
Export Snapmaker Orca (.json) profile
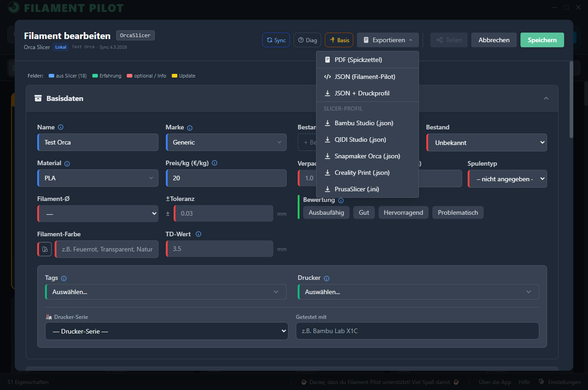pos(367,156)
